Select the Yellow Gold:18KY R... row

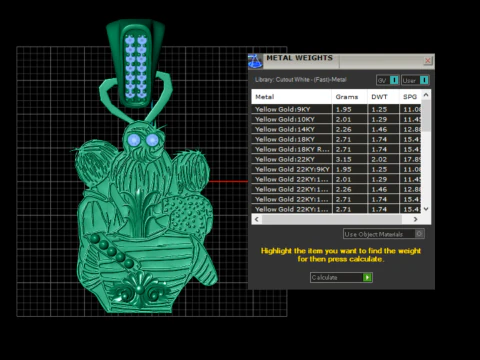[x=336, y=149]
